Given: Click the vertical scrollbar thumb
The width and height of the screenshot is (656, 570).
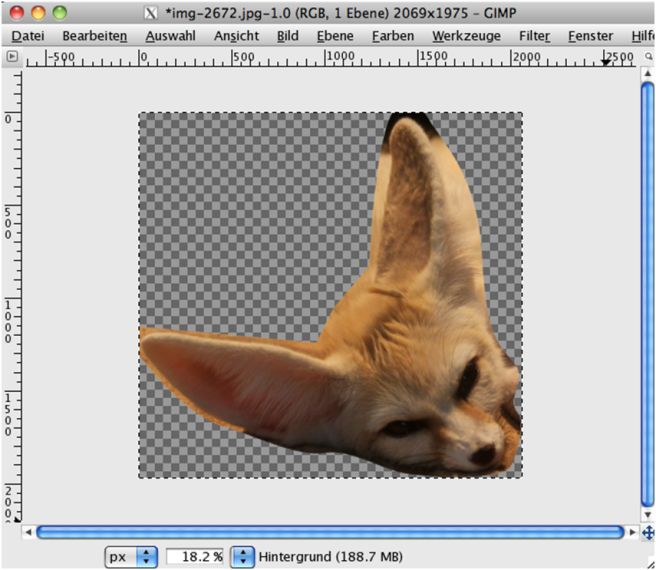Looking at the screenshot, I should [647, 290].
